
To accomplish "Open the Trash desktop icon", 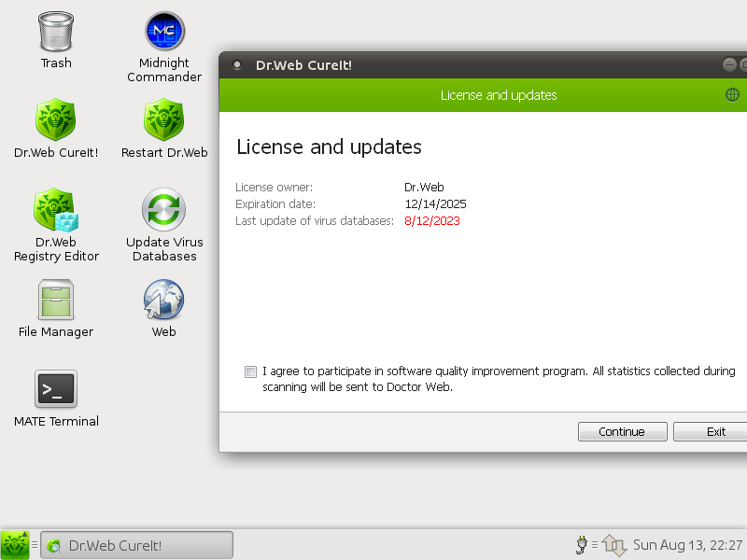I will pyautogui.click(x=56, y=32).
